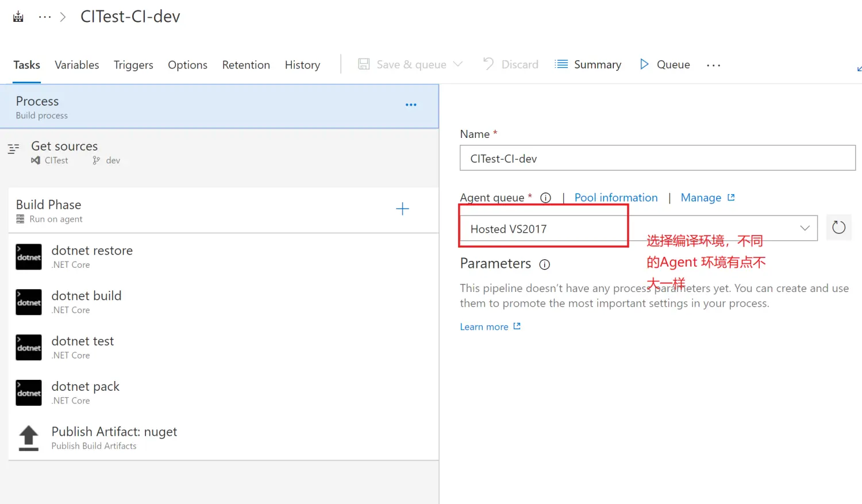This screenshot has height=504, width=862.
Task: Click the dotnet restore task icon
Action: point(29,257)
